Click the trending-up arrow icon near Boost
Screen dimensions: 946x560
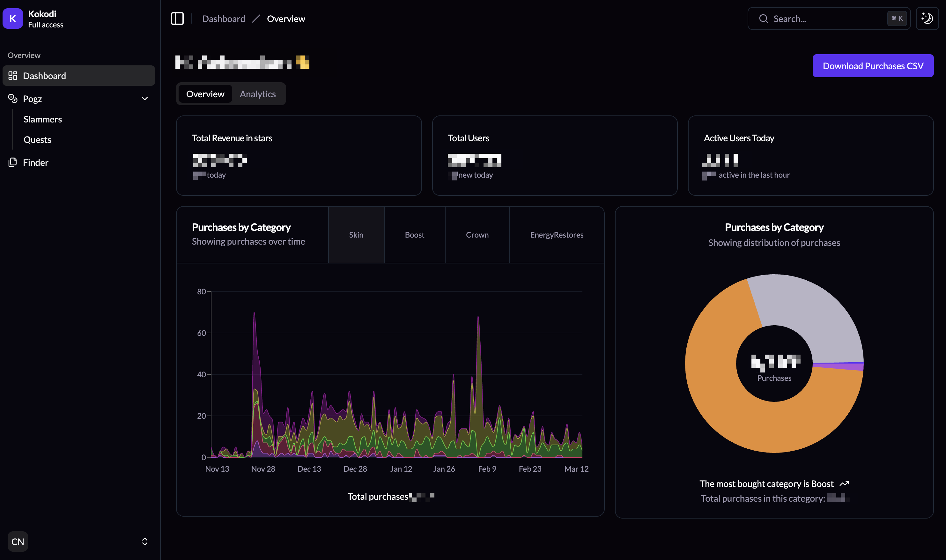click(x=844, y=484)
